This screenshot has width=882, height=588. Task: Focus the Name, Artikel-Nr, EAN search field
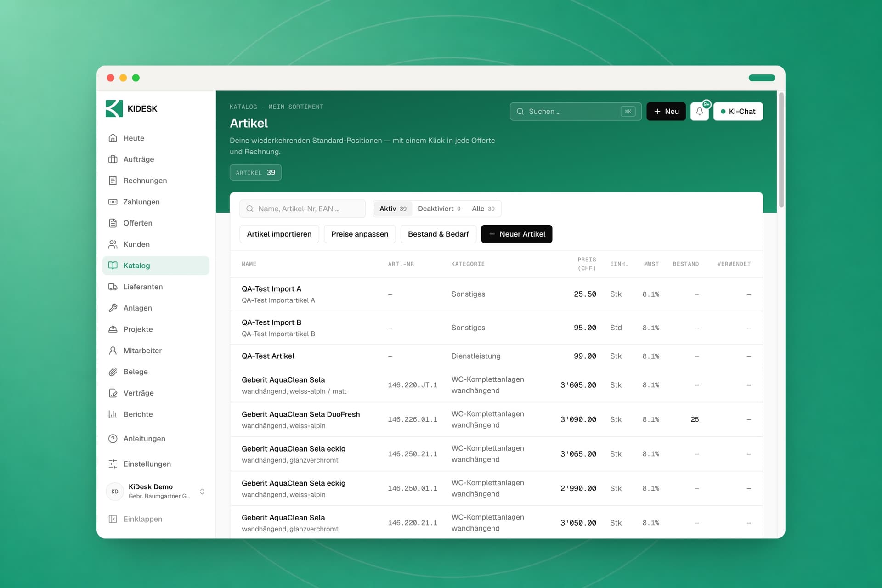click(x=302, y=209)
